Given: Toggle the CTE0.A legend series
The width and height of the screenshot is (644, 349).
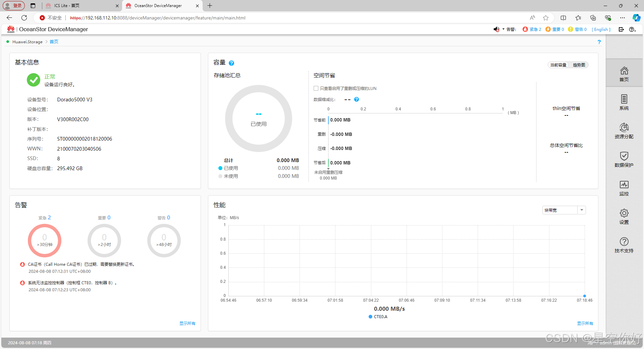Looking at the screenshot, I should pos(378,317).
